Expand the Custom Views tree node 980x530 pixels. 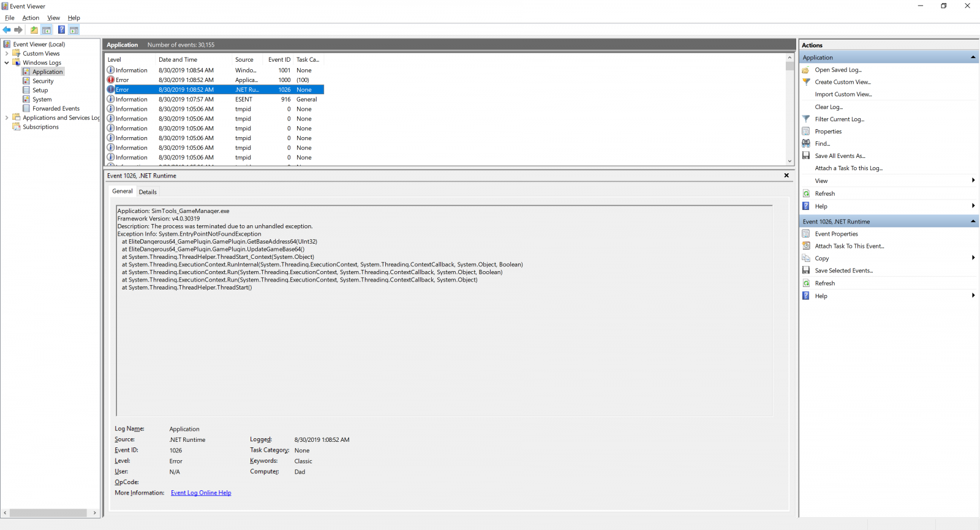[7, 53]
